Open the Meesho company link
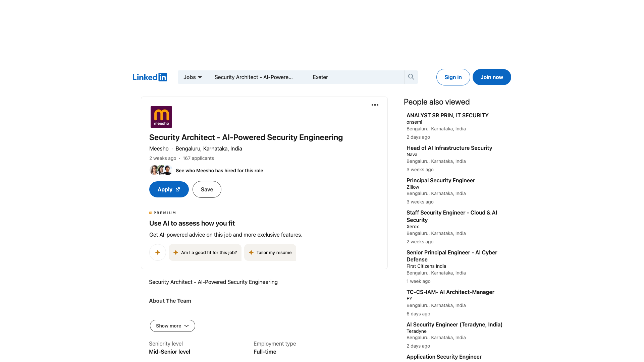 159,148
